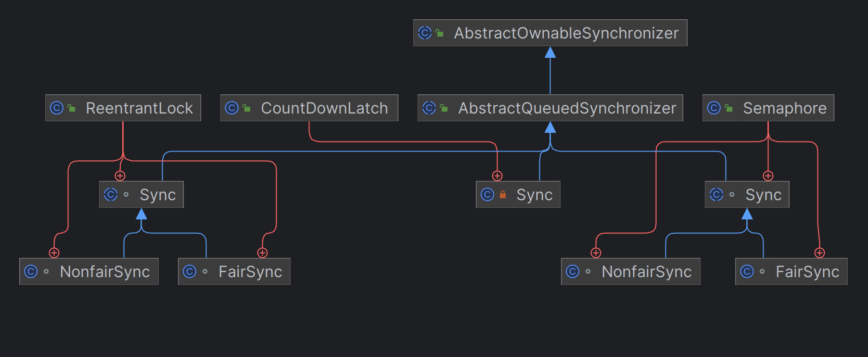Click the inner-class plus marker above ReentrantLock's Sync
The width and height of the screenshot is (868, 357).
click(x=120, y=176)
